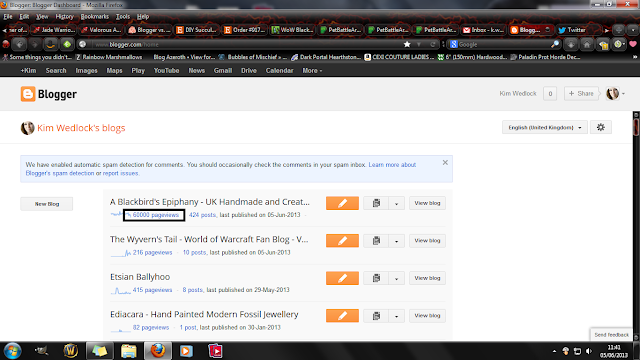Click View blog for The Wyvern's Tail
The image size is (640, 360).
pos(427,240)
